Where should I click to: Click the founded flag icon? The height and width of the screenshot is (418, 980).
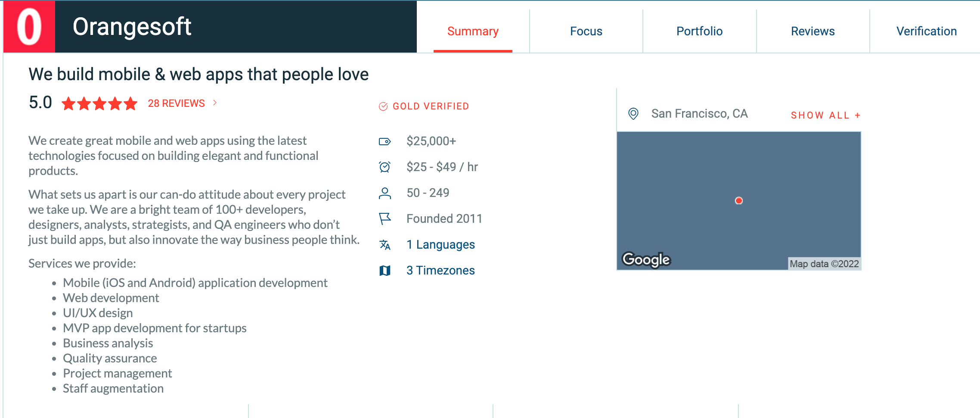click(385, 219)
